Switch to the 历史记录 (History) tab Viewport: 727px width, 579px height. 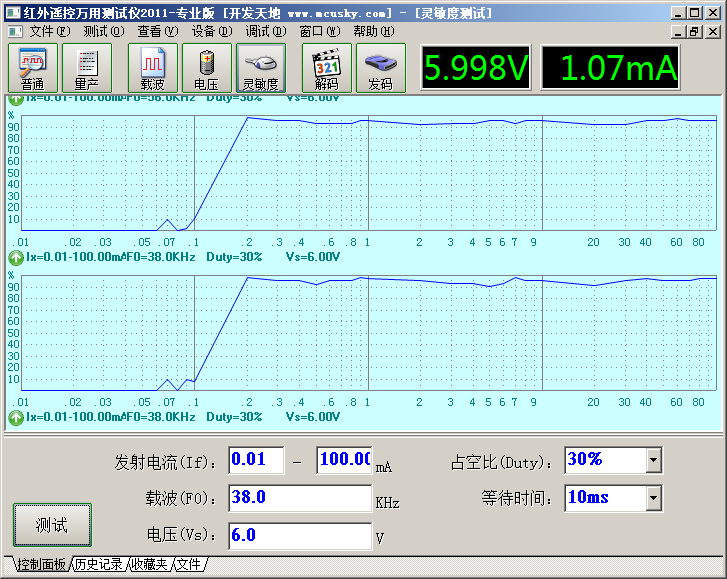99,565
